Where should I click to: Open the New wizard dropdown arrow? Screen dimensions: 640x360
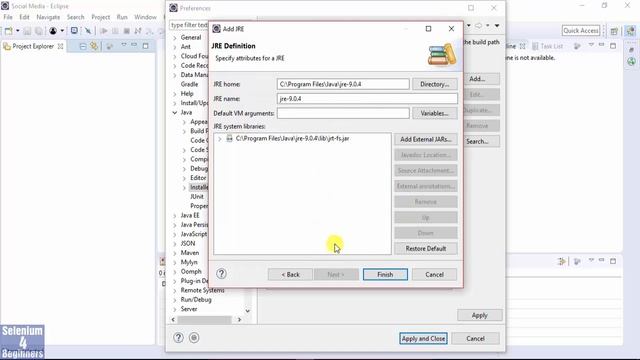[17, 31]
